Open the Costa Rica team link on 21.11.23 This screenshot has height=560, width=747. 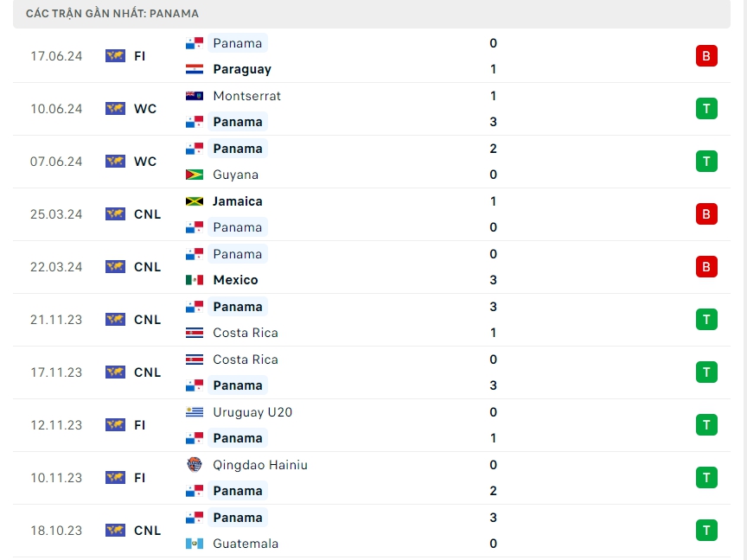coord(245,333)
